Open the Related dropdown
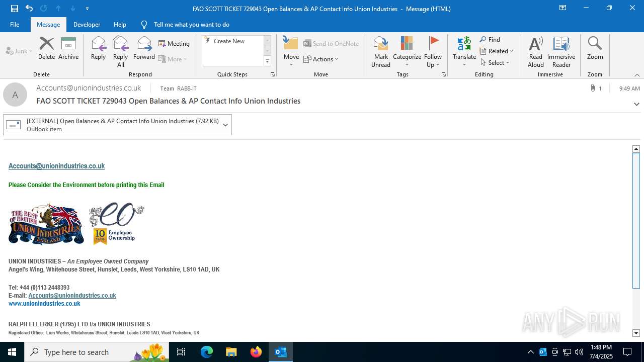This screenshot has width=644, height=362. point(497,51)
